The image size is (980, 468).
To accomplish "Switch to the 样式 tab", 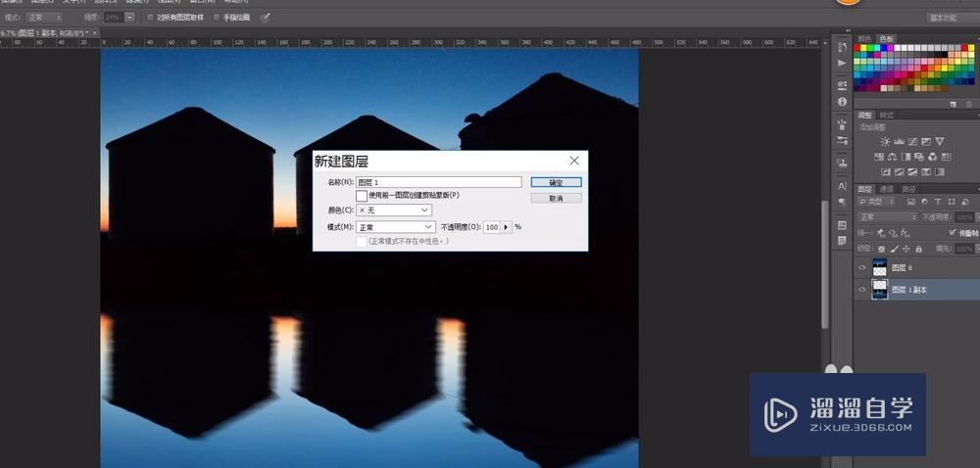I will click(887, 116).
